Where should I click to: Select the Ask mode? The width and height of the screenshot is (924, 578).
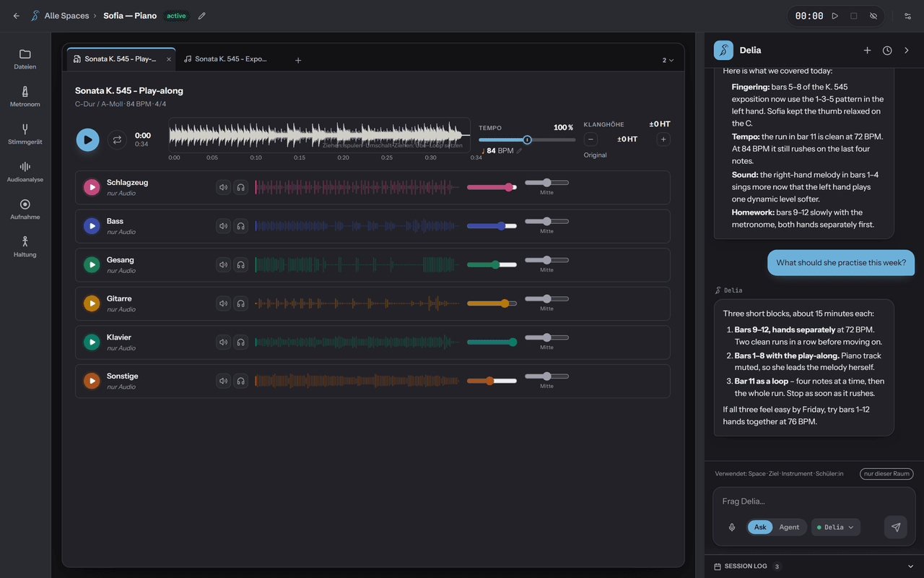click(x=760, y=527)
